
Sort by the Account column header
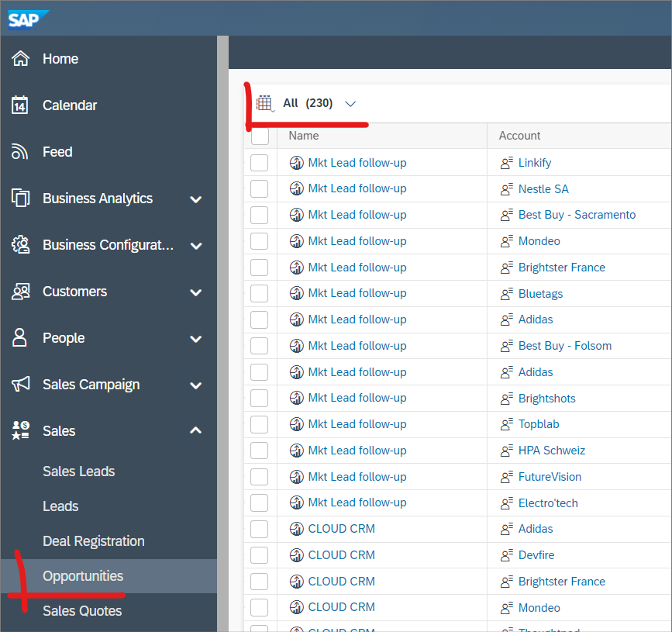pyautogui.click(x=519, y=136)
